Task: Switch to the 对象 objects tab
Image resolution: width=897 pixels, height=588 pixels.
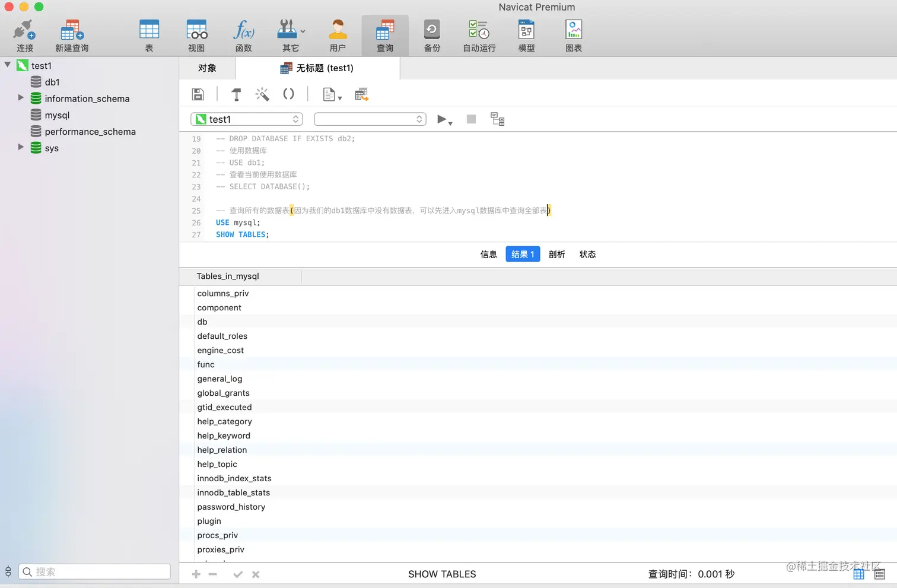Action: click(207, 68)
